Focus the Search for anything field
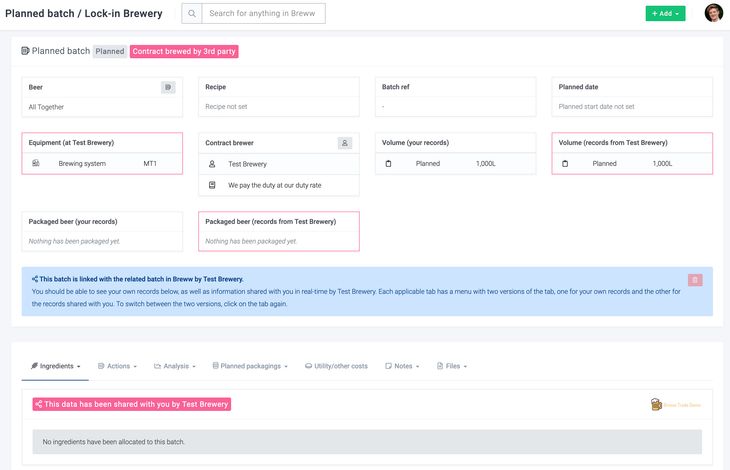The width and height of the screenshot is (730, 470). pos(263,14)
